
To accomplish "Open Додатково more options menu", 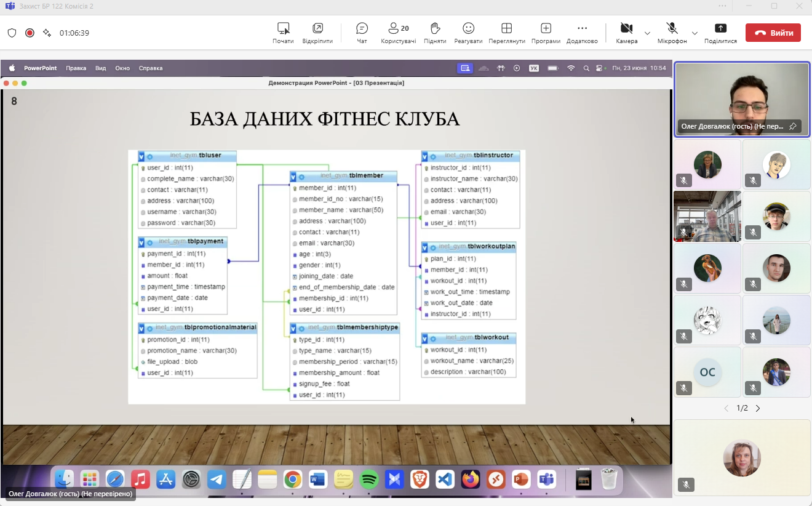I will pos(582,33).
